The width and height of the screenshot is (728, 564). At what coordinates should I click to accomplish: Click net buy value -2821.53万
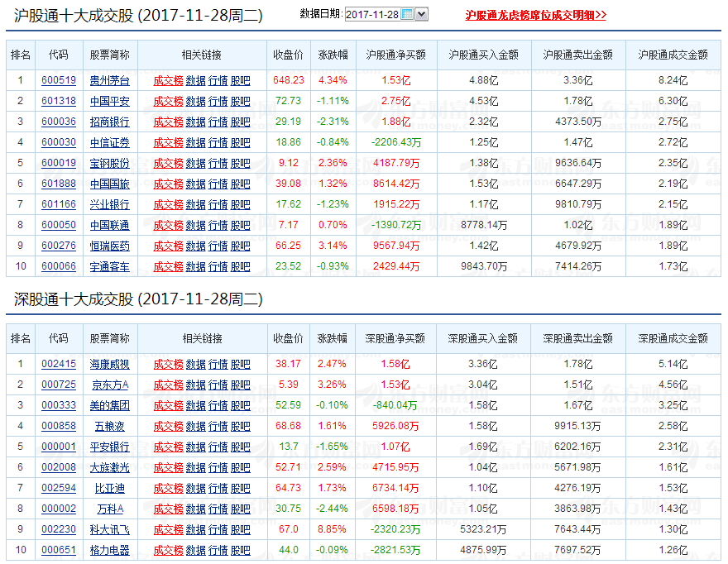(395, 550)
